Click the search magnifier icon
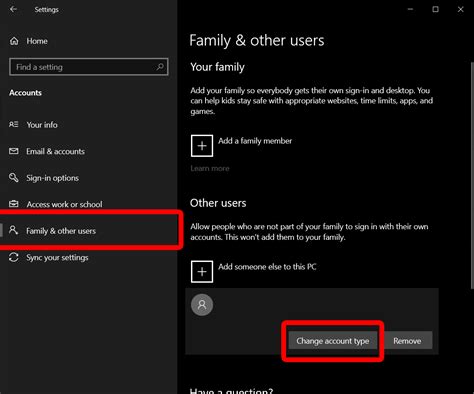The image size is (474, 394). point(160,67)
